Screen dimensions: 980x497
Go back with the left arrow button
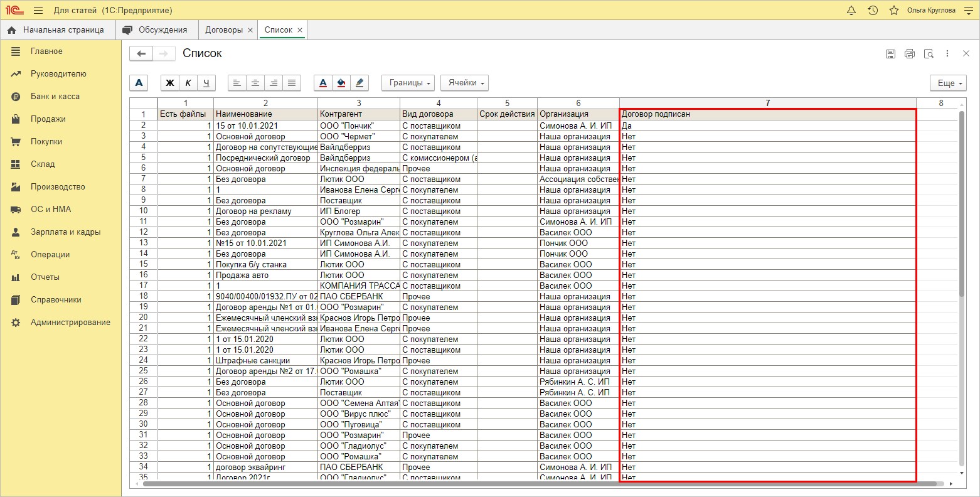(141, 54)
